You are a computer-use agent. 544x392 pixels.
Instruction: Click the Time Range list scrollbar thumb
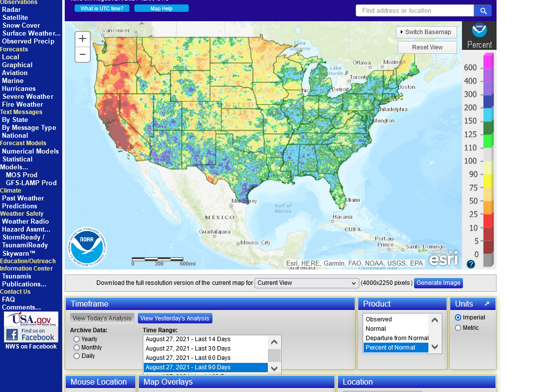pos(274,355)
